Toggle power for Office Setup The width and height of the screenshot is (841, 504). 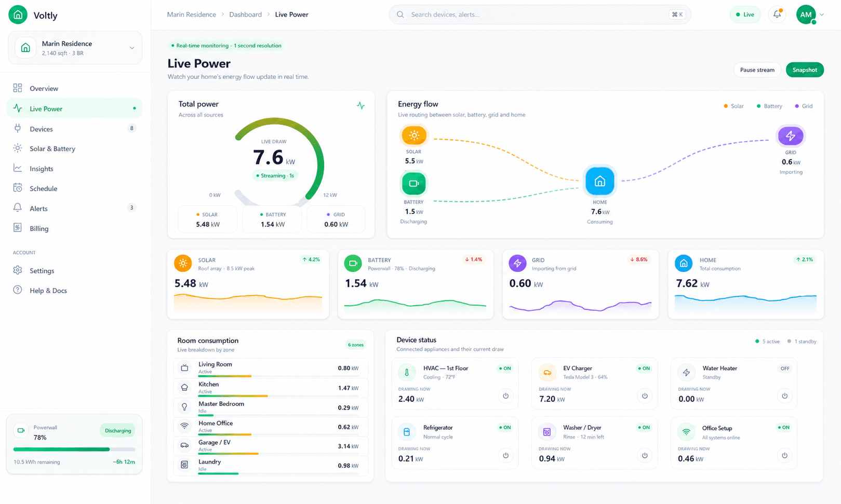[x=784, y=456]
